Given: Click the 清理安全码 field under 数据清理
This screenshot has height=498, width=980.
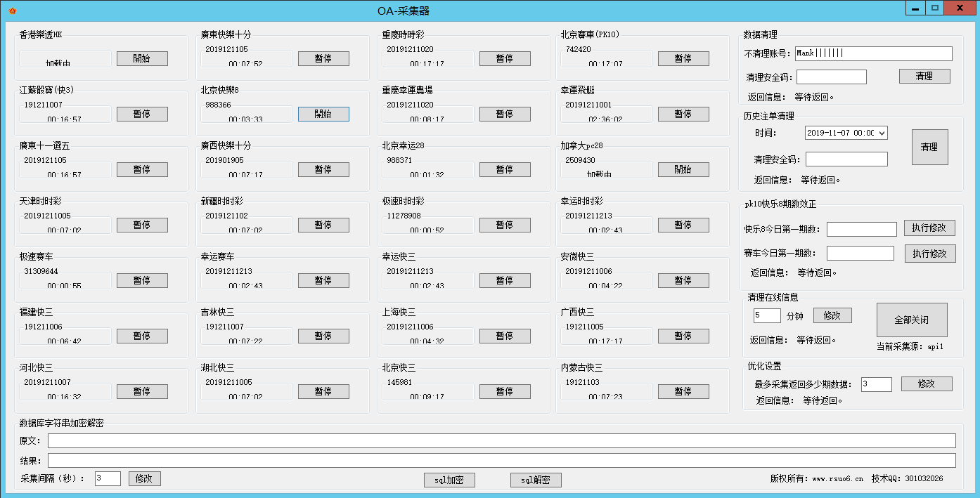Looking at the screenshot, I should point(831,77).
